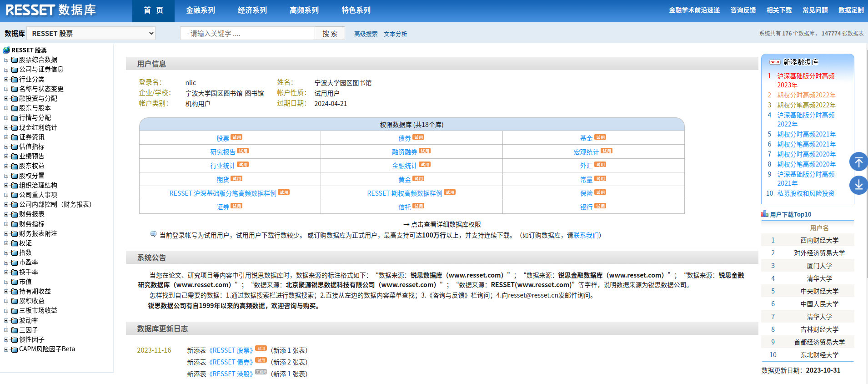The height and width of the screenshot is (384, 868).
Task: Click the folder icon for 波动率
Action: point(15,321)
